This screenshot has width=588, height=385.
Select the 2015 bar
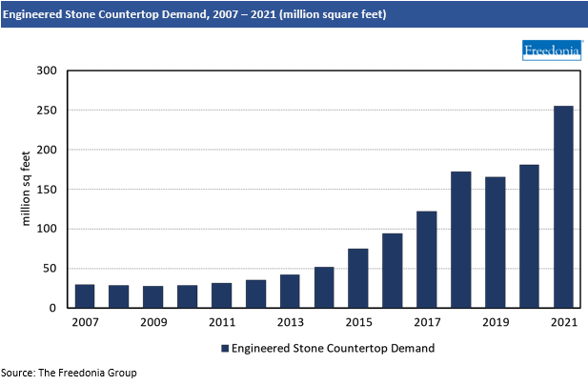[x=358, y=278]
